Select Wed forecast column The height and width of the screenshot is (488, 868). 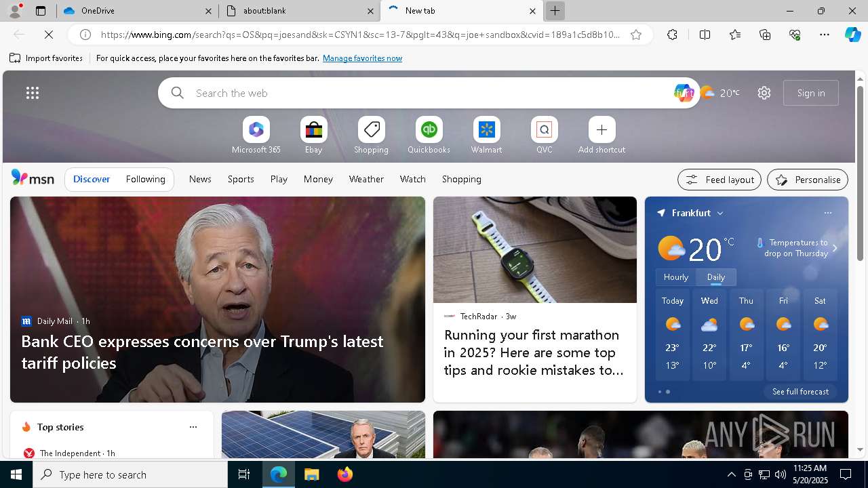709,335
